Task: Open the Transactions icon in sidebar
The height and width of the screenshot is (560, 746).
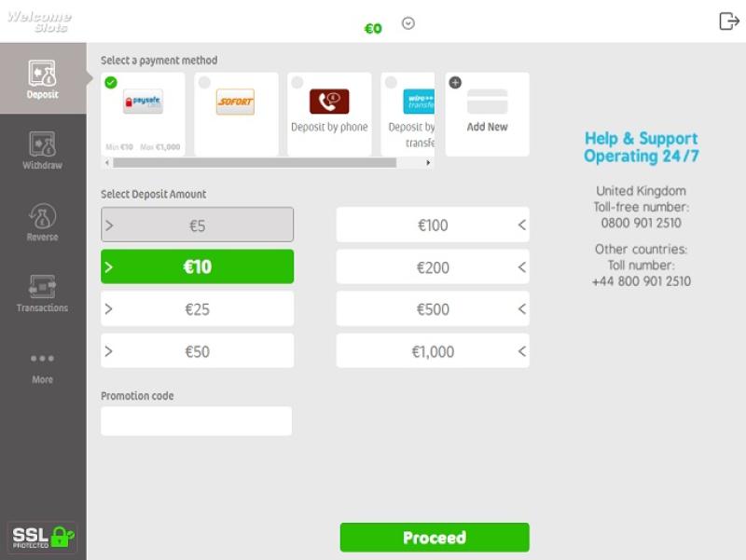Action: point(42,287)
